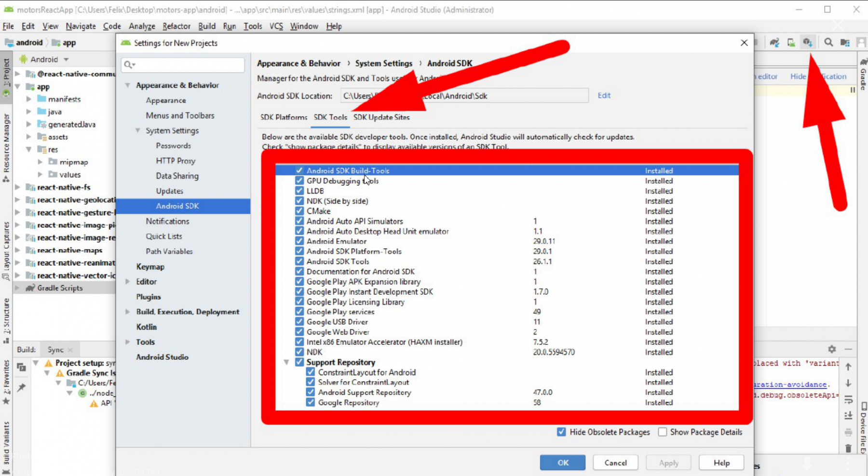Collapse System Settings subsection
The height and width of the screenshot is (476, 868).
(138, 131)
